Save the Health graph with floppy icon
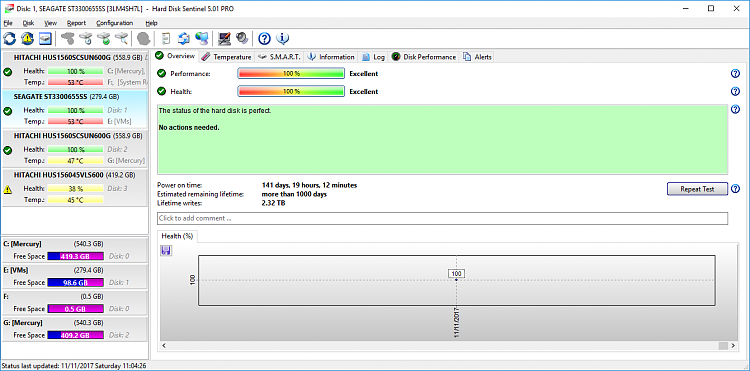750x371 pixels. pyautogui.click(x=166, y=251)
